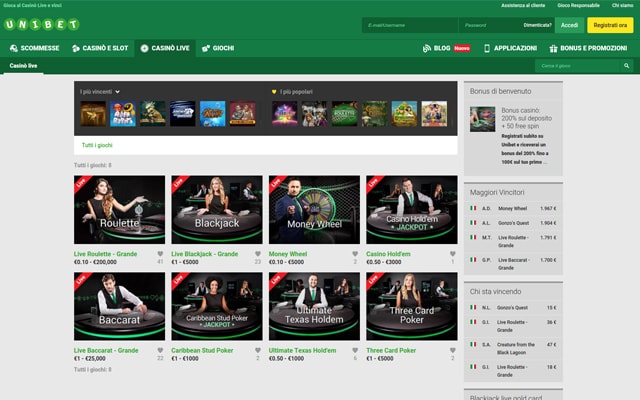Open sixth game icon under I più popolari
The height and width of the screenshot is (400, 640).
[434, 113]
